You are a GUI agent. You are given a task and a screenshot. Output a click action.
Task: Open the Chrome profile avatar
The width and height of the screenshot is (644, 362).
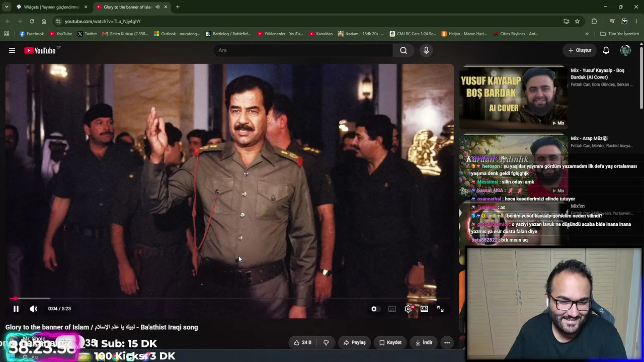tap(624, 21)
